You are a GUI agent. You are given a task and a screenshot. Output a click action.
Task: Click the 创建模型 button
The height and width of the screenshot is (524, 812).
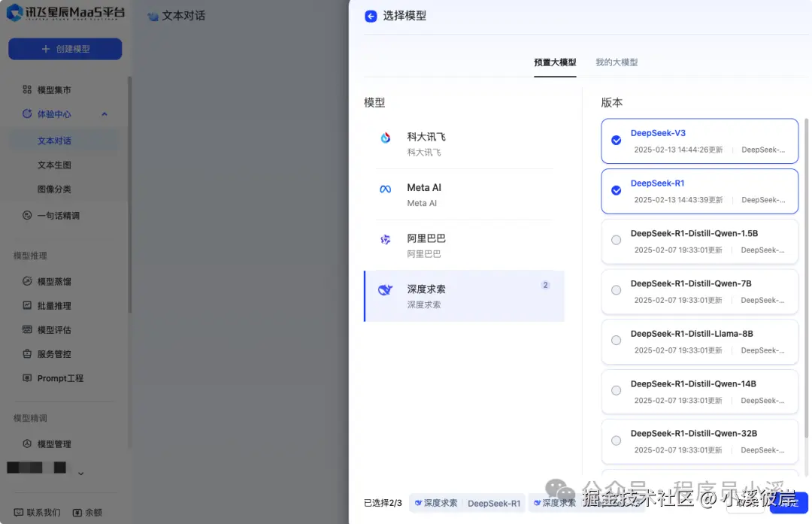click(65, 49)
